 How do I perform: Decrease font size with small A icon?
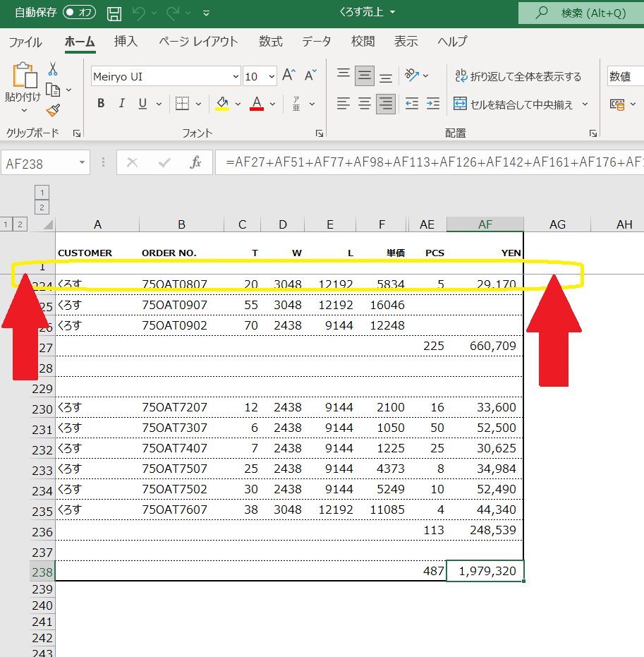[x=310, y=76]
